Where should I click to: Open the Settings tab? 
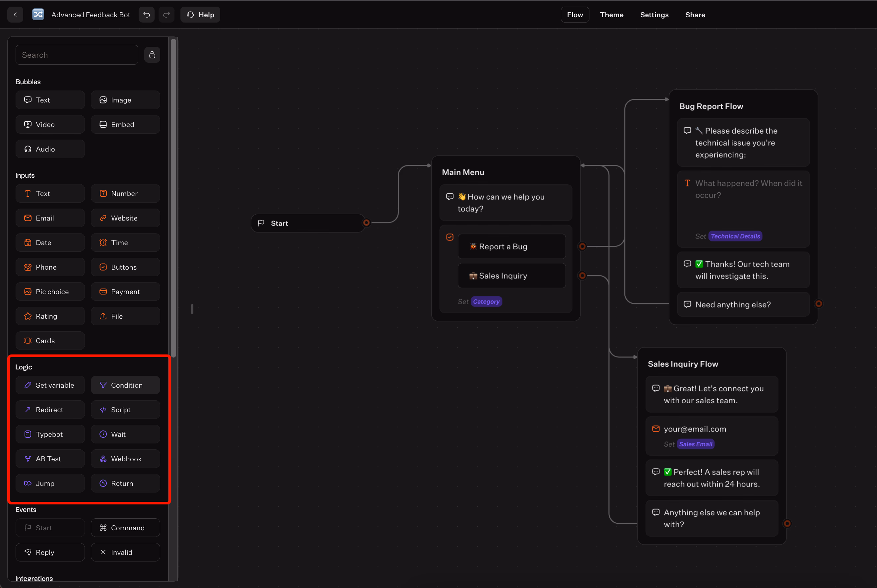[x=654, y=15]
